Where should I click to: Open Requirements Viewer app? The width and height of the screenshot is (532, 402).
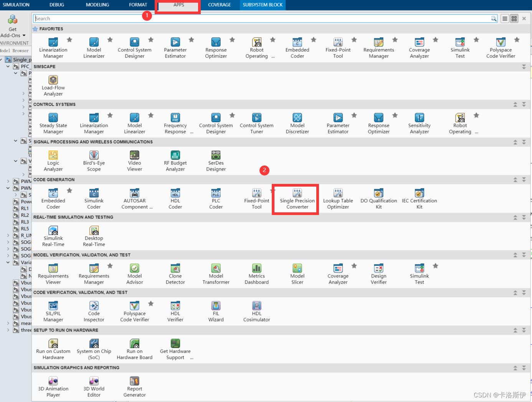coord(53,274)
